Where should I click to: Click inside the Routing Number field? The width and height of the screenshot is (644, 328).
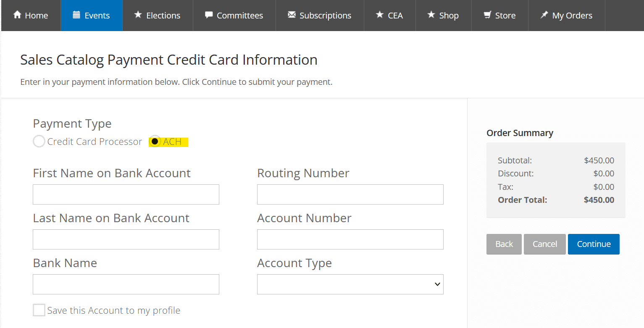pyautogui.click(x=350, y=194)
